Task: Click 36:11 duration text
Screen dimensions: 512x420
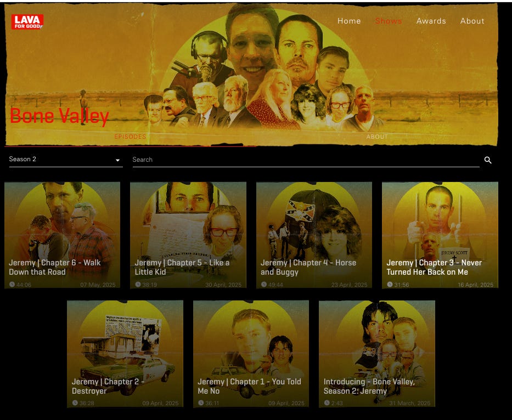Action: coord(212,404)
